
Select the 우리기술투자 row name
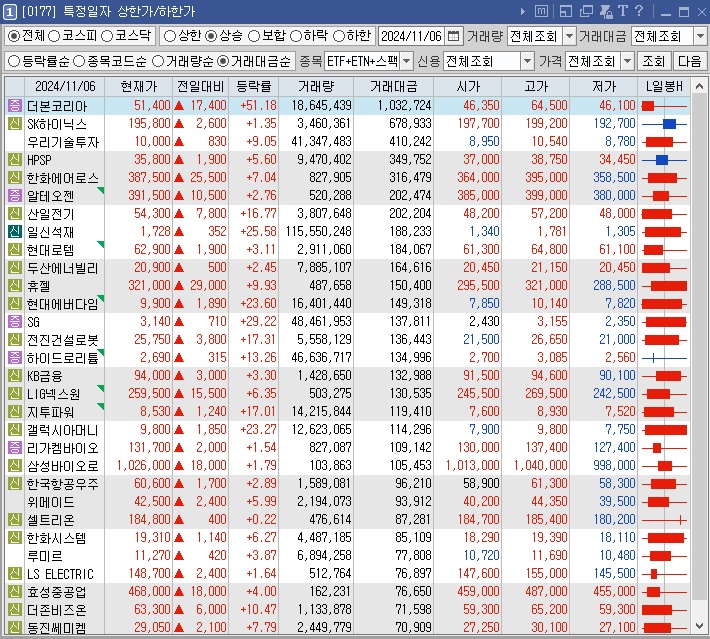click(x=63, y=142)
